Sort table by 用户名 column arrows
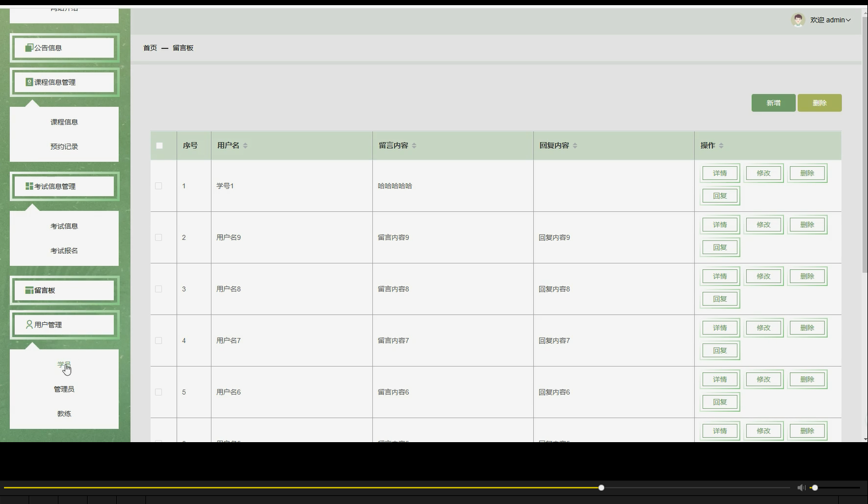This screenshot has height=504, width=868. pos(245,145)
